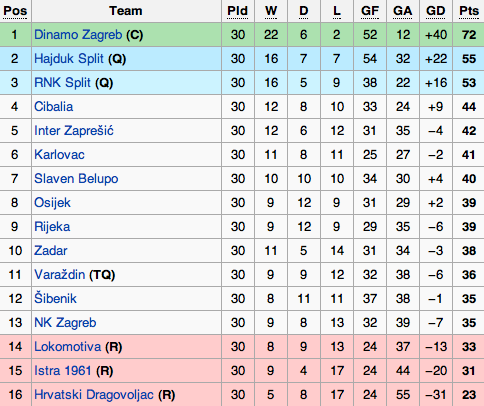This screenshot has height=406, width=484.
Task: Open the Dinamo Zagreb team link
Action: point(78,35)
